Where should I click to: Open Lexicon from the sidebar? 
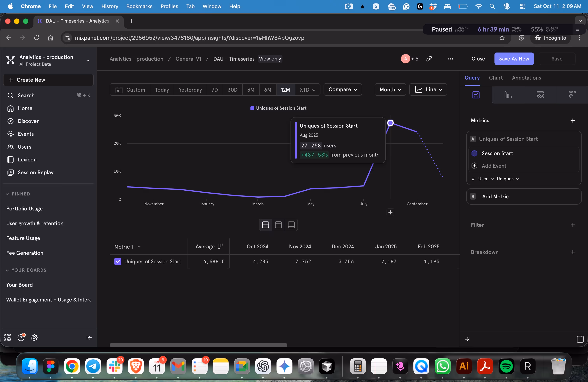27,160
